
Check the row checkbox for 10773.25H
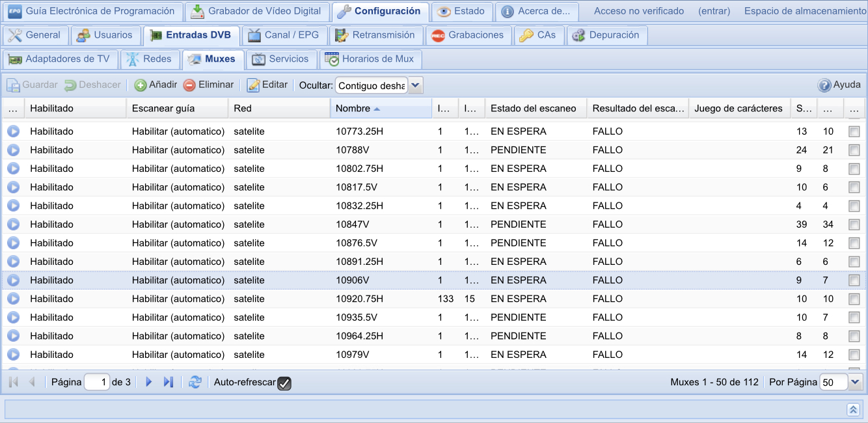[854, 131]
